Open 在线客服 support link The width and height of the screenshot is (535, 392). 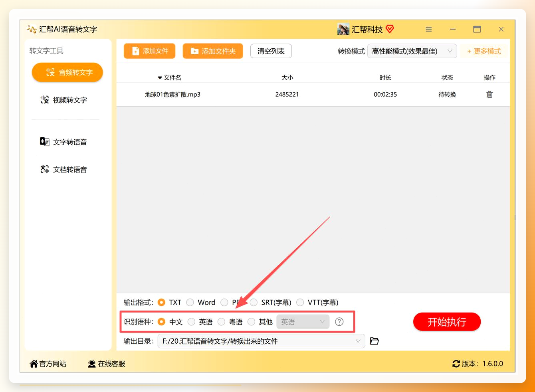click(x=106, y=364)
